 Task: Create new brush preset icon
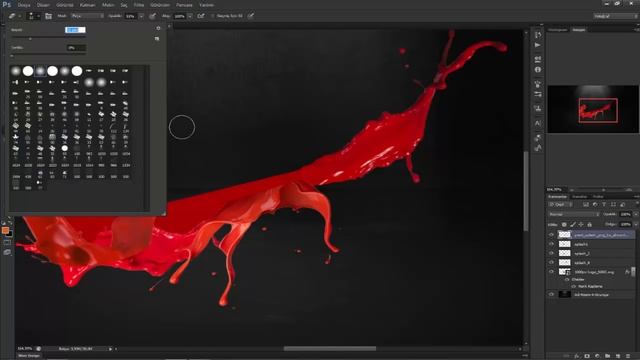tap(157, 39)
